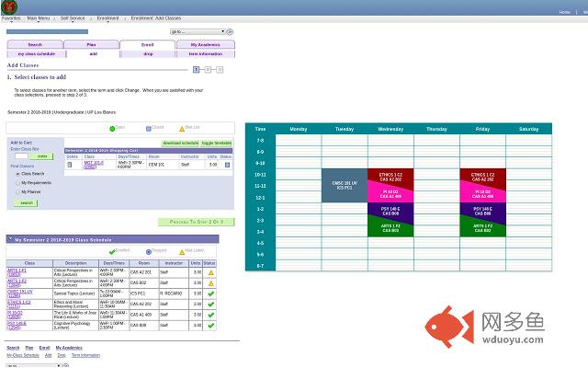Focus the Enter Class Nbr input field
This screenshot has width=588, height=368.
coord(21,156)
